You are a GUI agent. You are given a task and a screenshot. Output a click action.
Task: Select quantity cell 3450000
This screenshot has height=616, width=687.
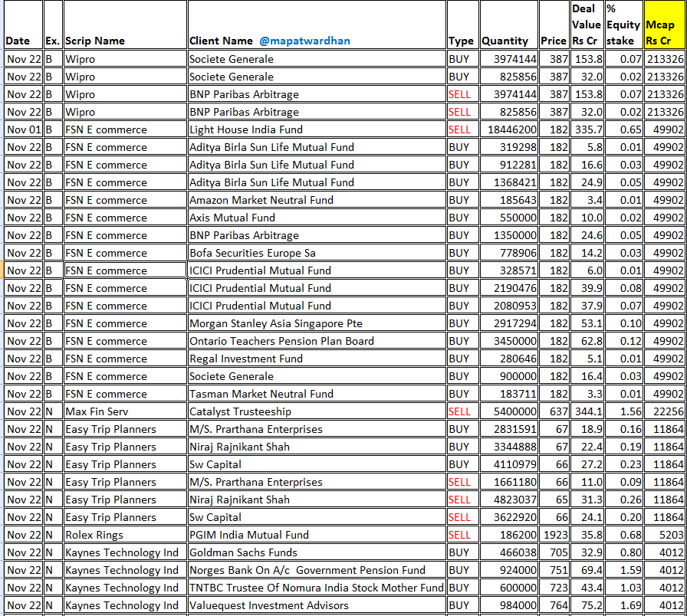pos(508,341)
